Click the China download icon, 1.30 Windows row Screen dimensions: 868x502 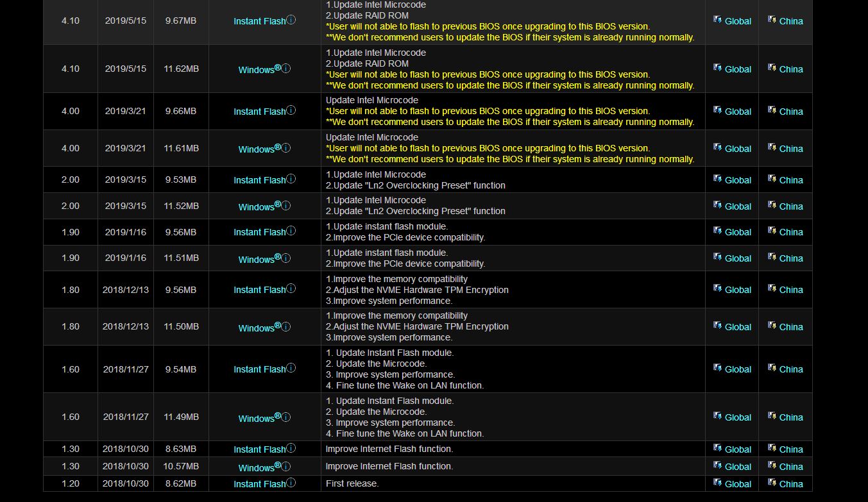click(x=772, y=465)
